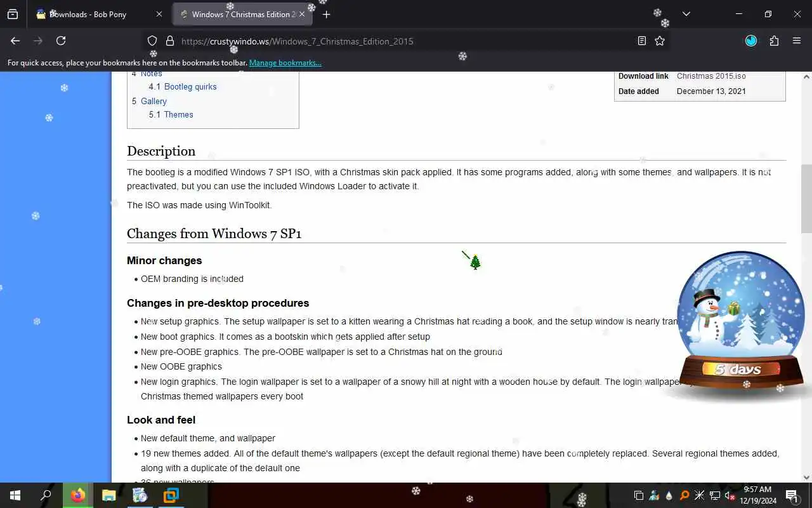This screenshot has height=508, width=812.
Task: Open a new tab with the plus button
Action: pyautogui.click(x=326, y=14)
